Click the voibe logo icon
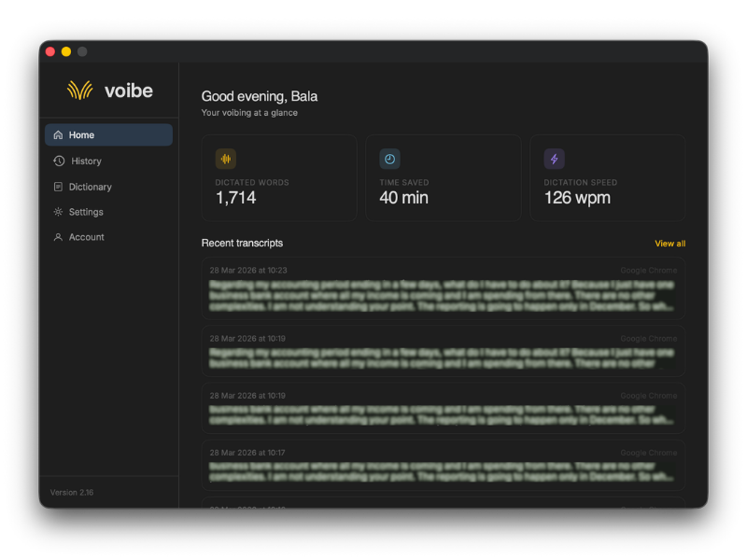 pos(79,91)
